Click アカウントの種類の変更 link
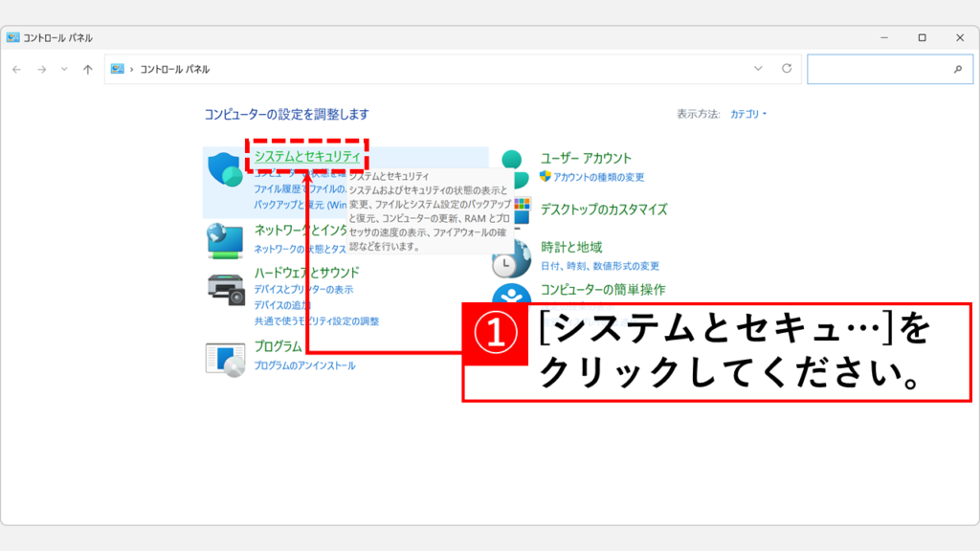Viewport: 980px width, 551px height. (598, 177)
